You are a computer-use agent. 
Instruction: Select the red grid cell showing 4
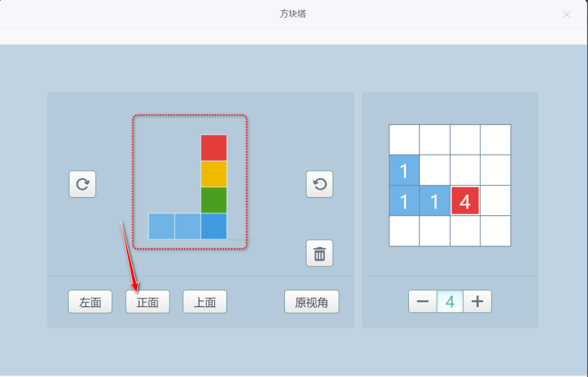tap(465, 201)
